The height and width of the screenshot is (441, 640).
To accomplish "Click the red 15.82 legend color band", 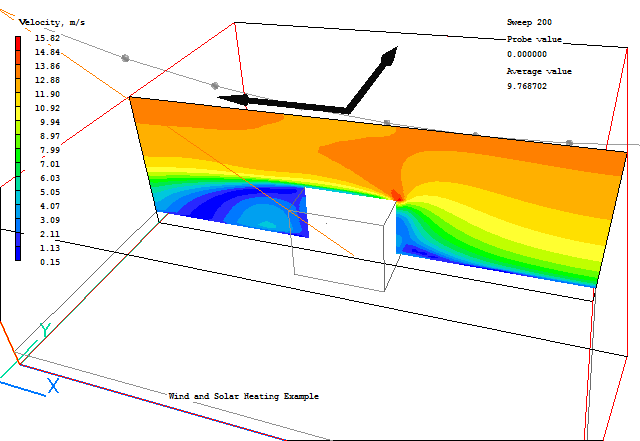I will tap(19, 40).
